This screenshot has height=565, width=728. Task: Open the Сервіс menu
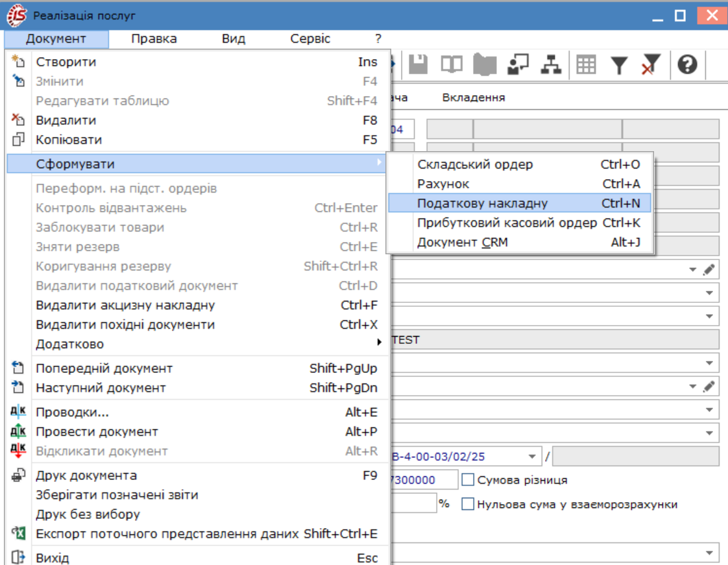(310, 38)
